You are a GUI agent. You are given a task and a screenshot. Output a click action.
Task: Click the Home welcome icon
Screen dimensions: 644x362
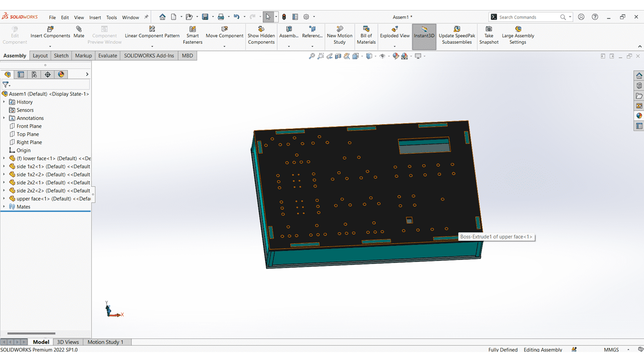[163, 17]
